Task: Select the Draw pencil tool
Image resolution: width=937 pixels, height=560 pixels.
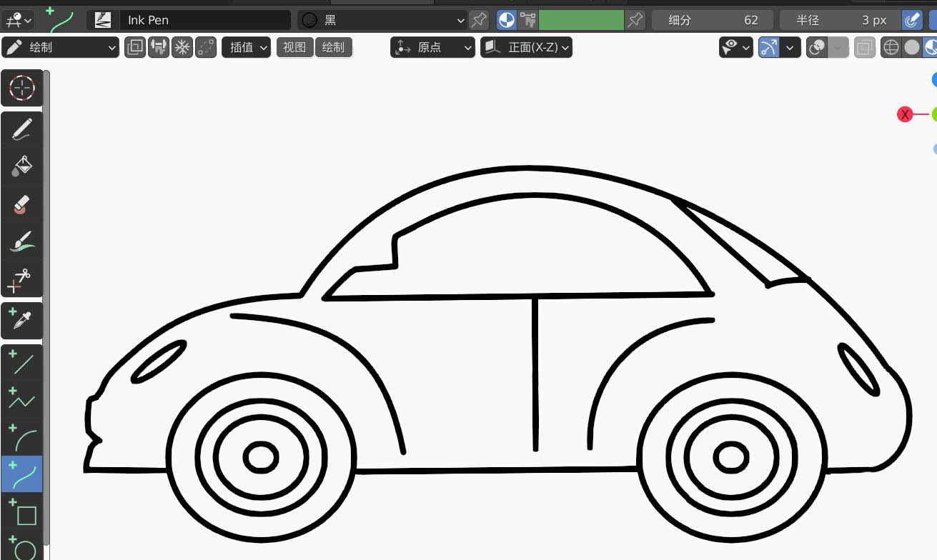Action: [x=21, y=129]
